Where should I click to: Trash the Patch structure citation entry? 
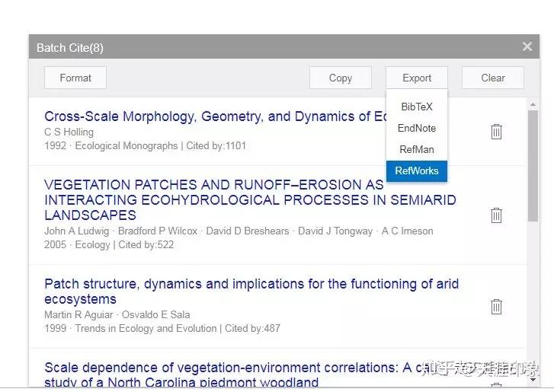[496, 307]
